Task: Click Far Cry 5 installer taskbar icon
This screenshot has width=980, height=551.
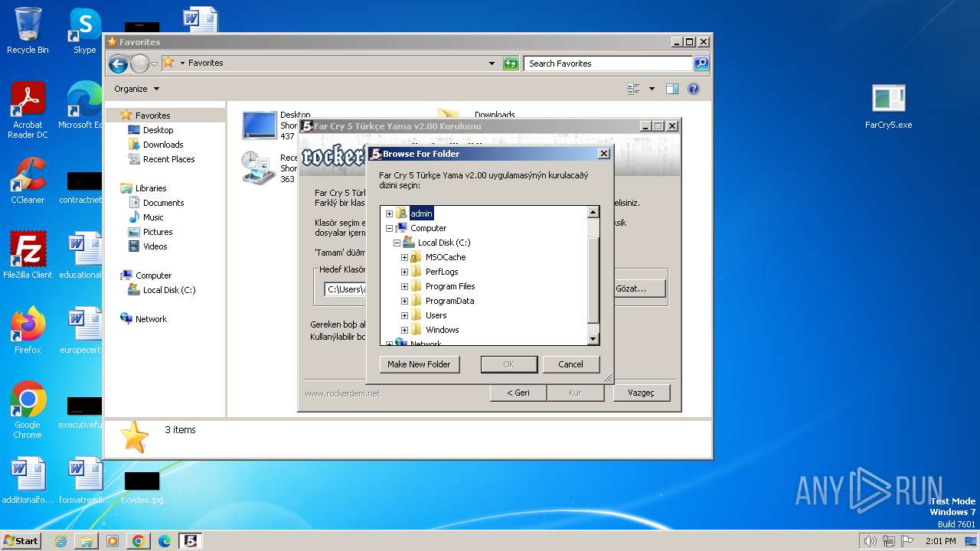Action: tap(191, 541)
